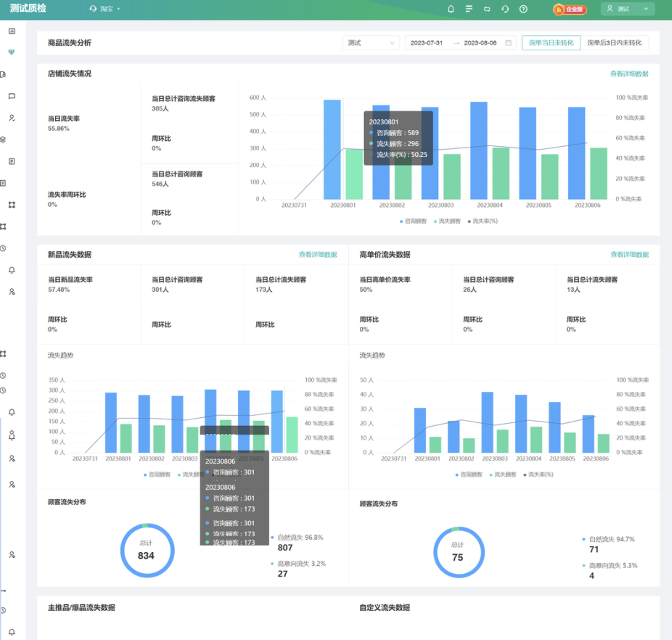Click 20230803 blue bar in 高单价 chart
Screen dimensions: 672x640
487,422
